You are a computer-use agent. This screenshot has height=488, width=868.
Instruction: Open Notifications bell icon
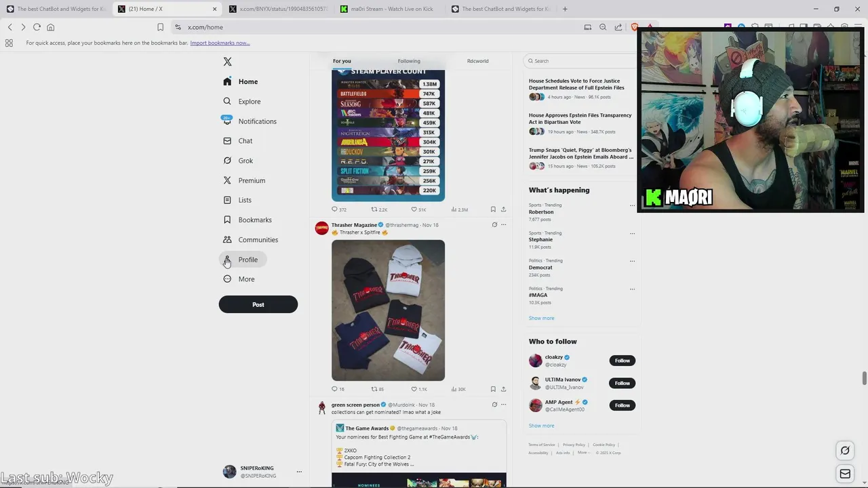click(227, 121)
